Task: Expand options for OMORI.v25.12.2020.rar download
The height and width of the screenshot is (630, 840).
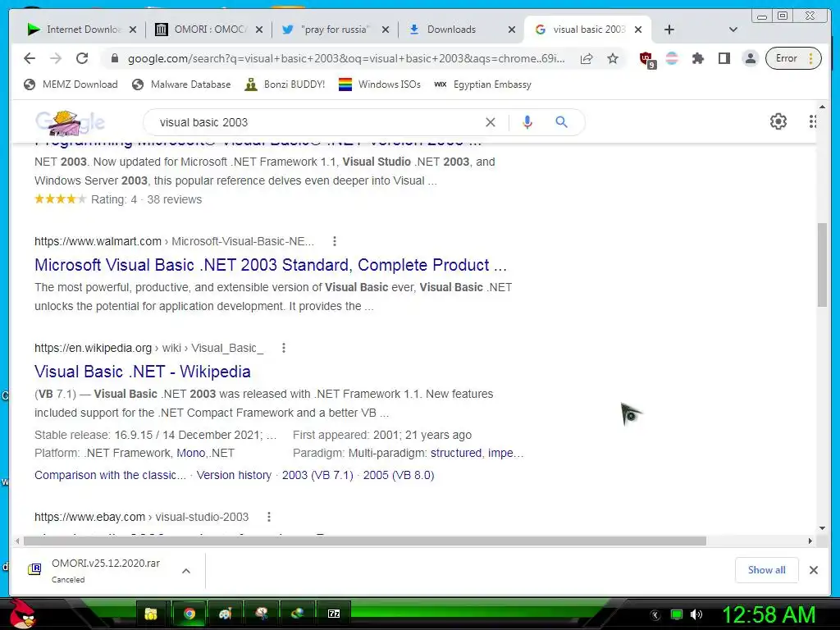Action: coord(186,571)
